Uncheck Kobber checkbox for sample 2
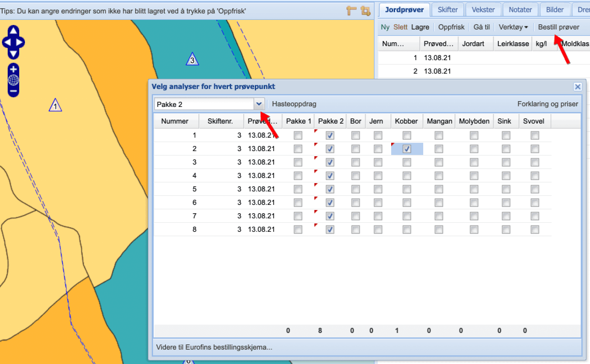This screenshot has height=364, width=590. pos(407,149)
